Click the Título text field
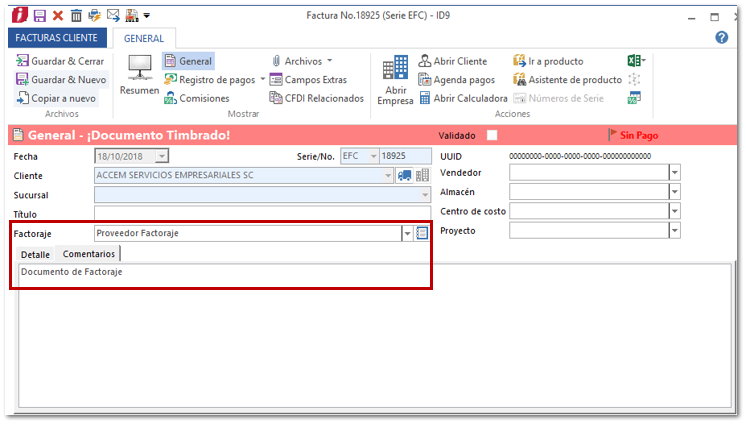 click(x=262, y=213)
